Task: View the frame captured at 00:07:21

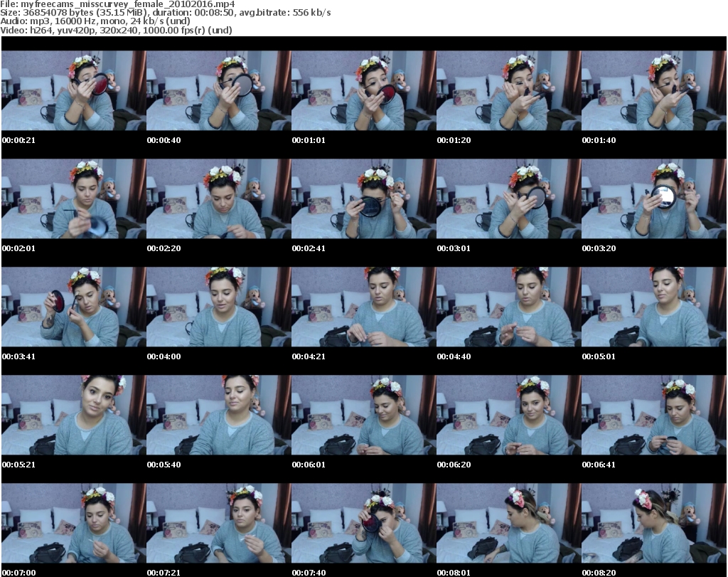Action: (219, 523)
